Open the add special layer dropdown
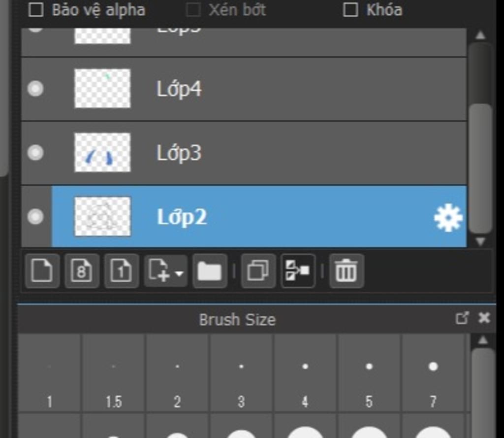This screenshot has width=504, height=438. (165, 270)
